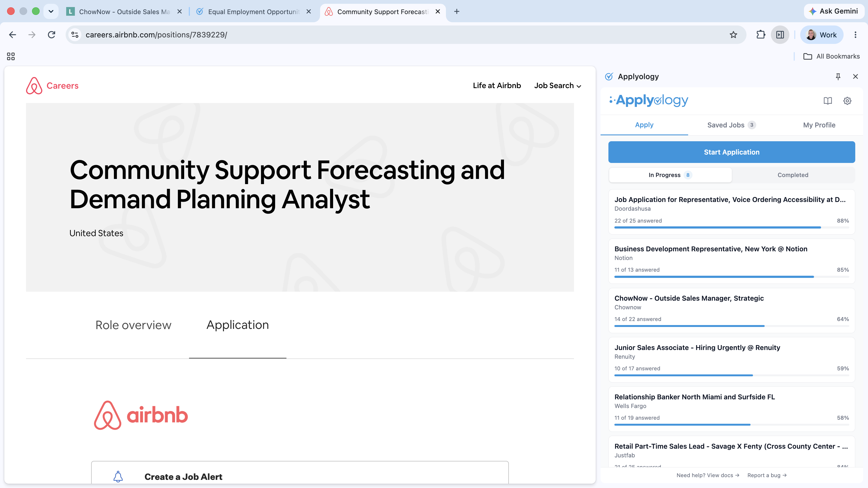Image resolution: width=868 pixels, height=488 pixels.
Task: Close the ChowNow browser tab
Action: [180, 11]
